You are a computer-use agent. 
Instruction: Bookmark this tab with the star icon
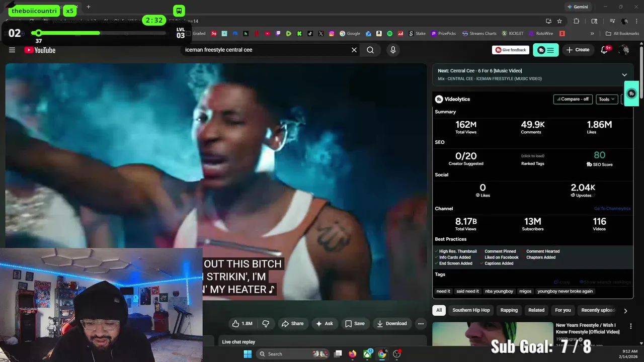click(559, 21)
